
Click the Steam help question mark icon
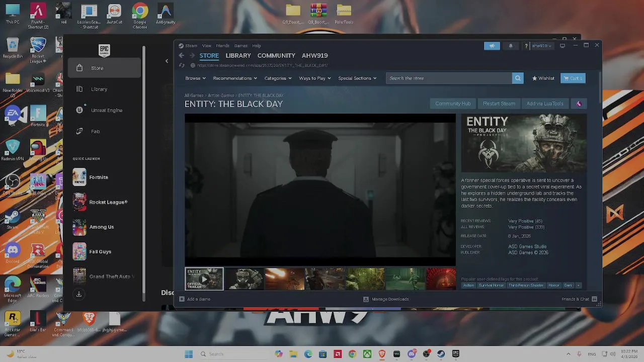coord(526,46)
